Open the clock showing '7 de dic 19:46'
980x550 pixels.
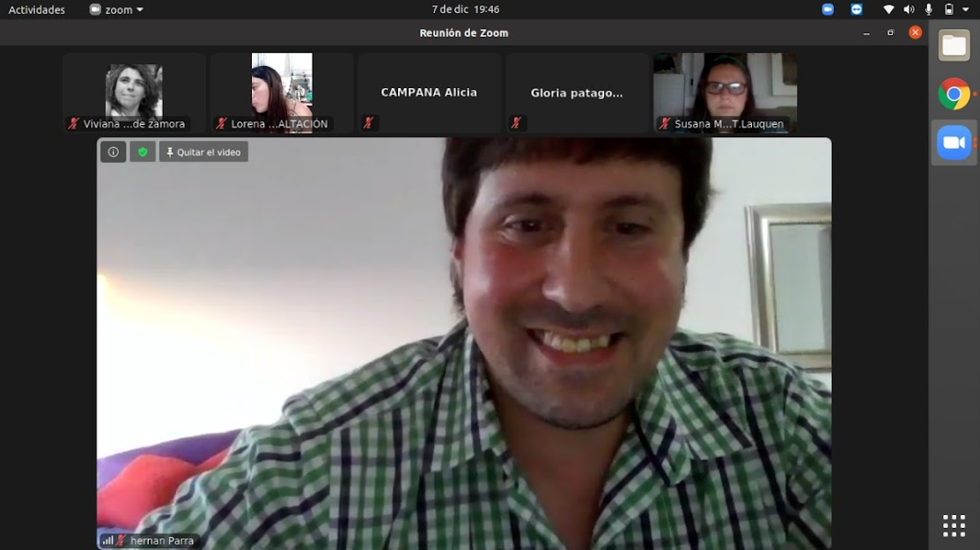click(x=465, y=10)
